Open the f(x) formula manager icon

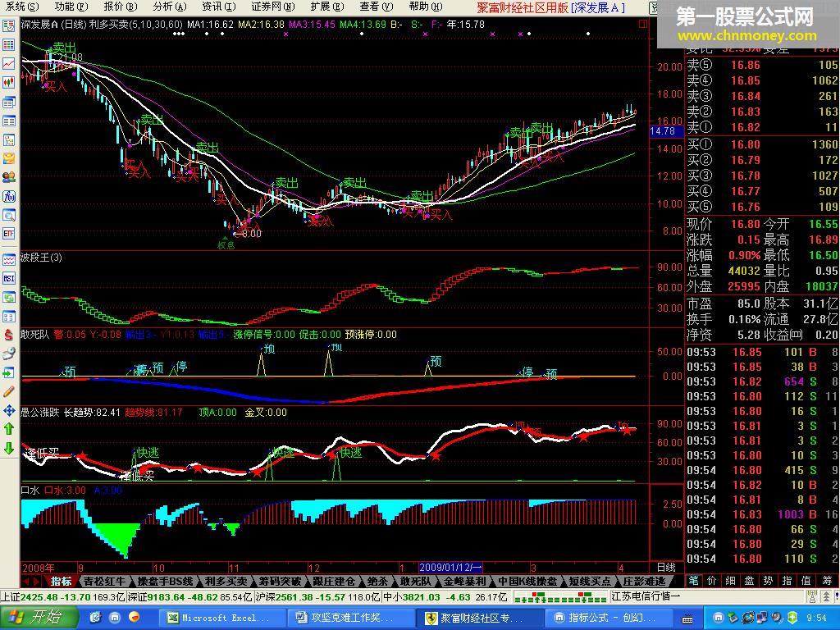point(8,197)
